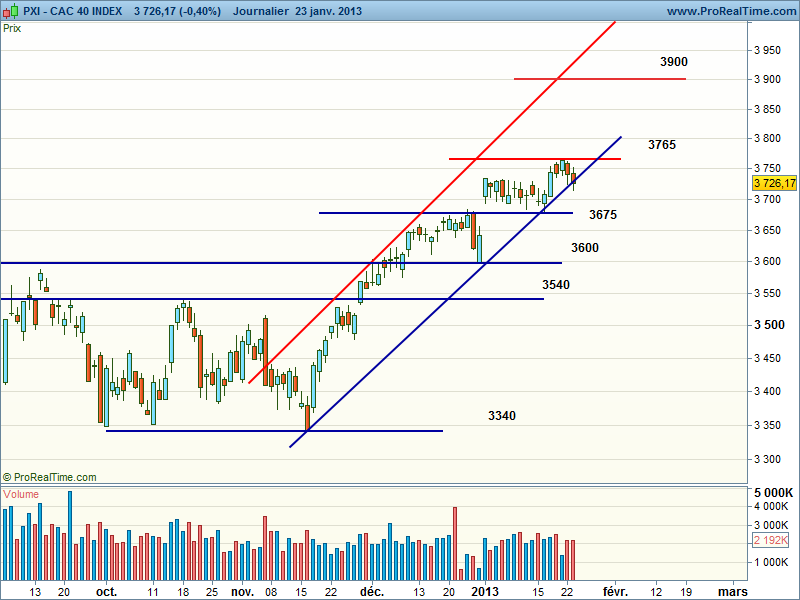Open the www.ProRealTime.com link

click(x=729, y=11)
